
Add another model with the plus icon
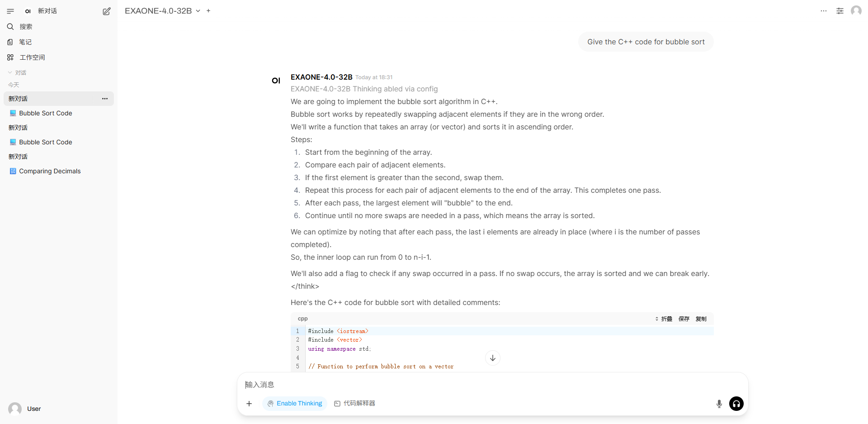(x=208, y=11)
